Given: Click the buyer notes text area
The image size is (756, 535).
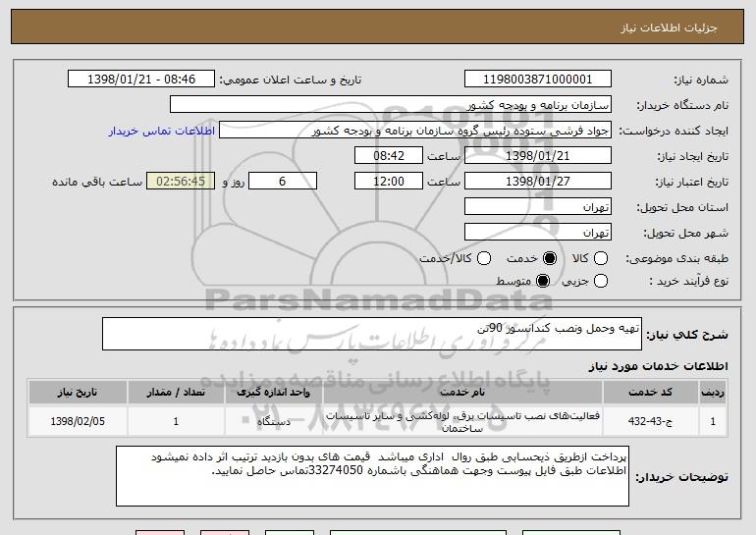Looking at the screenshot, I should pos(372,476).
